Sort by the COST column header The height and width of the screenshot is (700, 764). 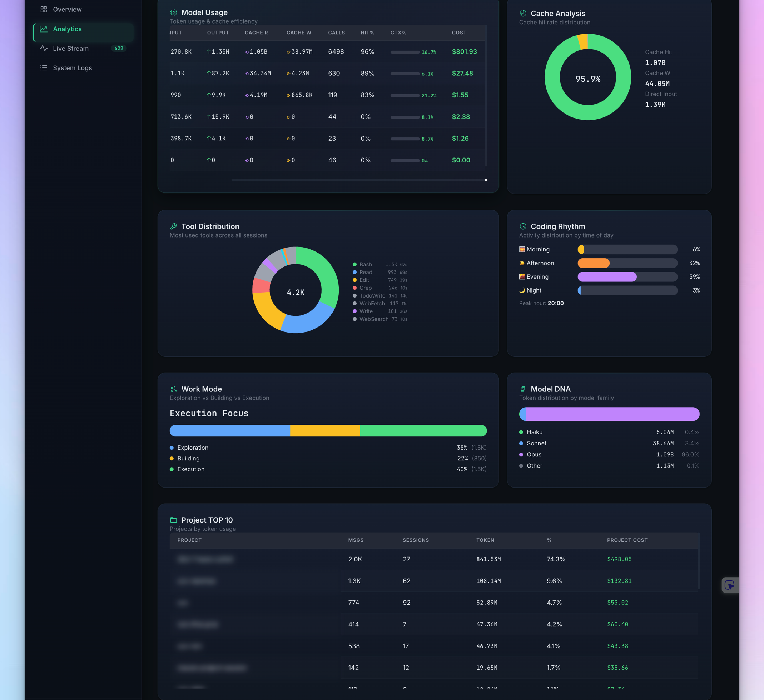coord(459,32)
